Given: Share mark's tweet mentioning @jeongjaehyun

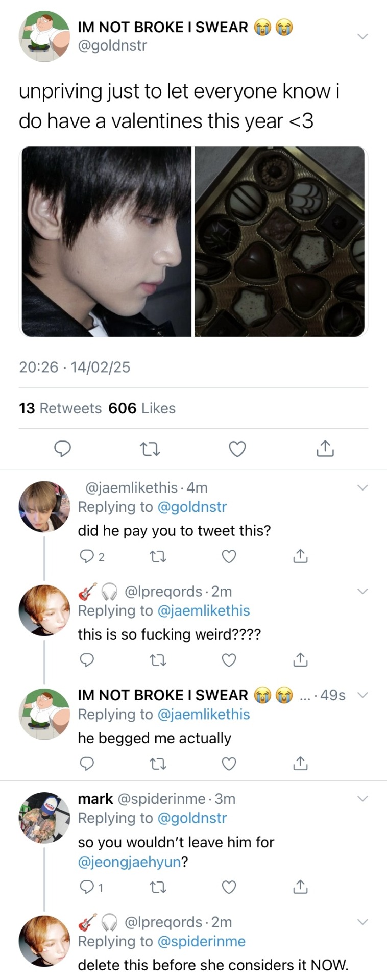Looking at the screenshot, I should pyautogui.click(x=301, y=887).
